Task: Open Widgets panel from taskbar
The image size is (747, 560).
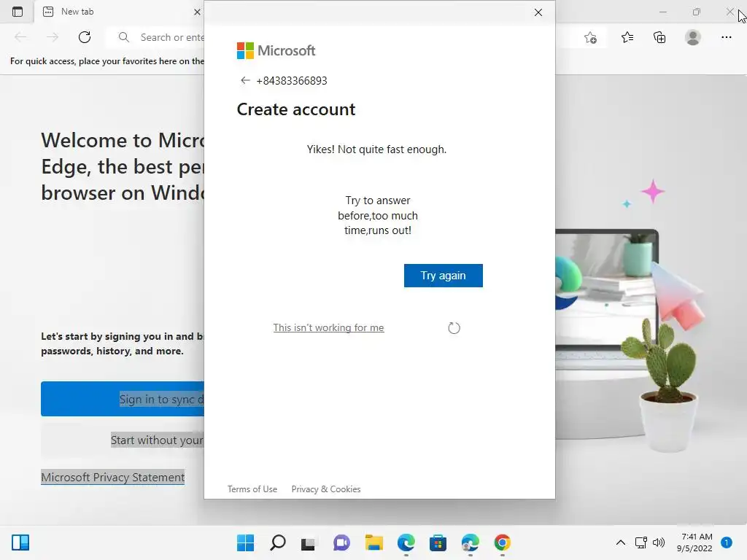Action: pos(20,542)
